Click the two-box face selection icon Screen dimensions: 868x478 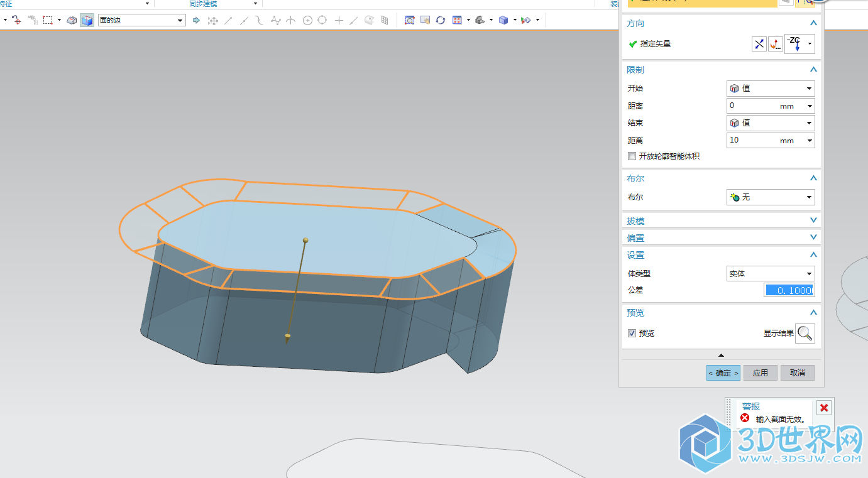72,20
